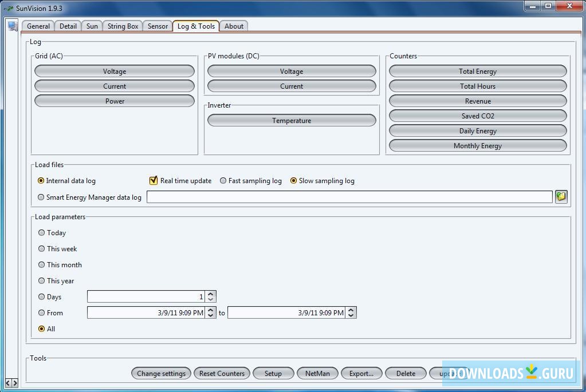This screenshot has height=392, width=586.
Task: Switch to the Sensor tab
Action: tap(158, 26)
